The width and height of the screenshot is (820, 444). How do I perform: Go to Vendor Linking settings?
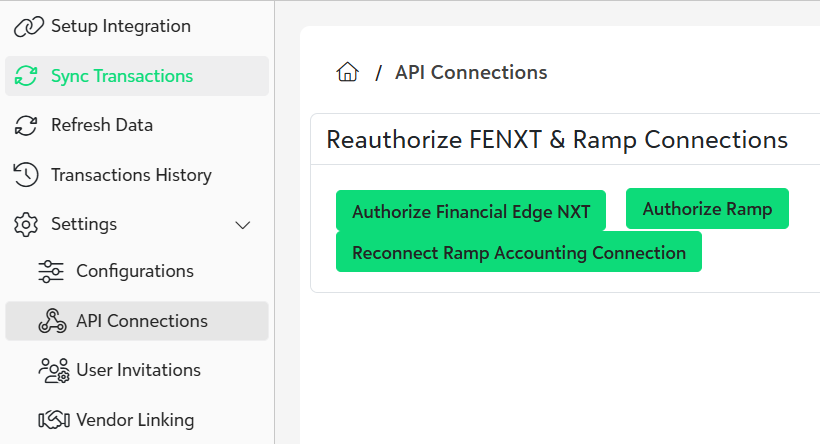tap(137, 419)
